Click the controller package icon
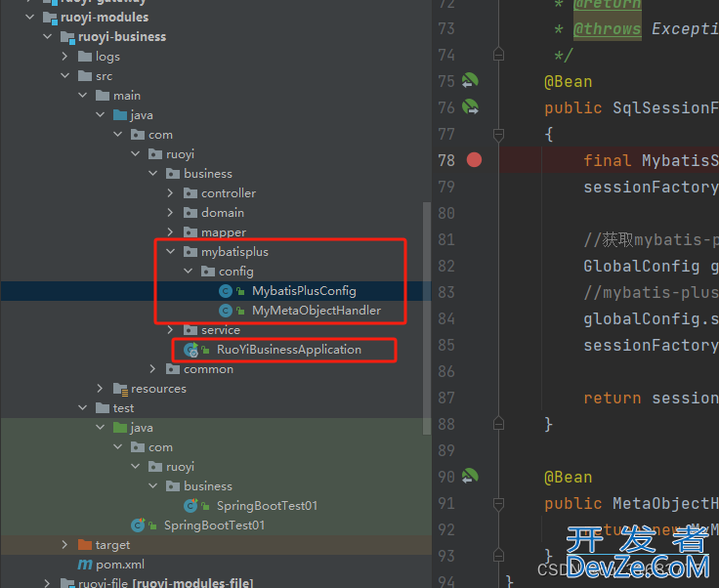The width and height of the screenshot is (719, 588). click(x=190, y=193)
